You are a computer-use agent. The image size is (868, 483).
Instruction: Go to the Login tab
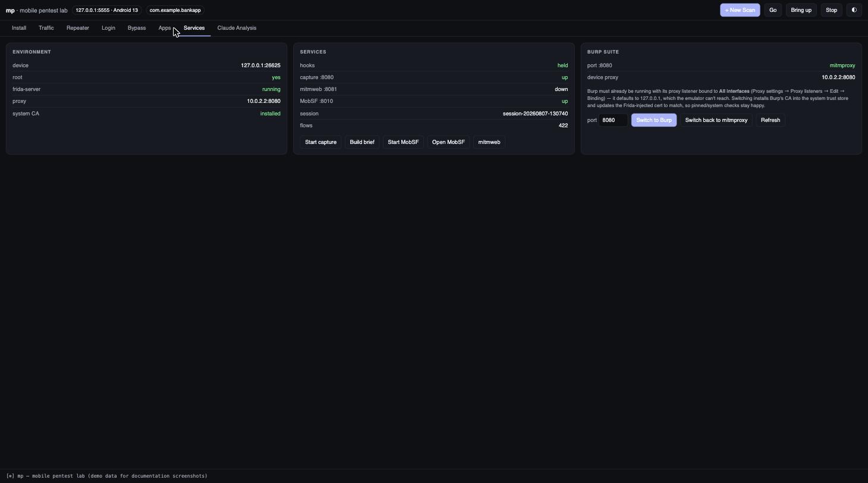(x=108, y=28)
